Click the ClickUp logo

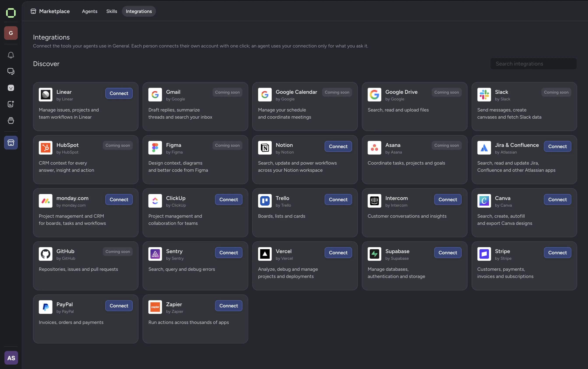[x=155, y=201]
